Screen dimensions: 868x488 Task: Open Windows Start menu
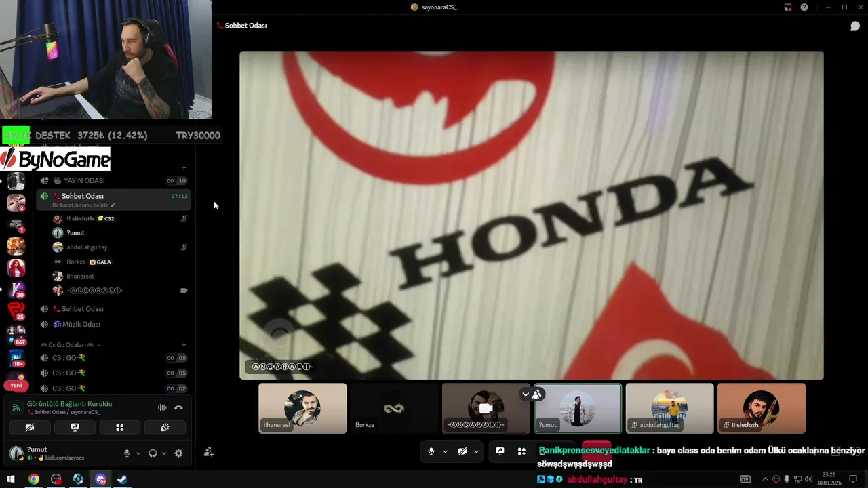click(11, 479)
